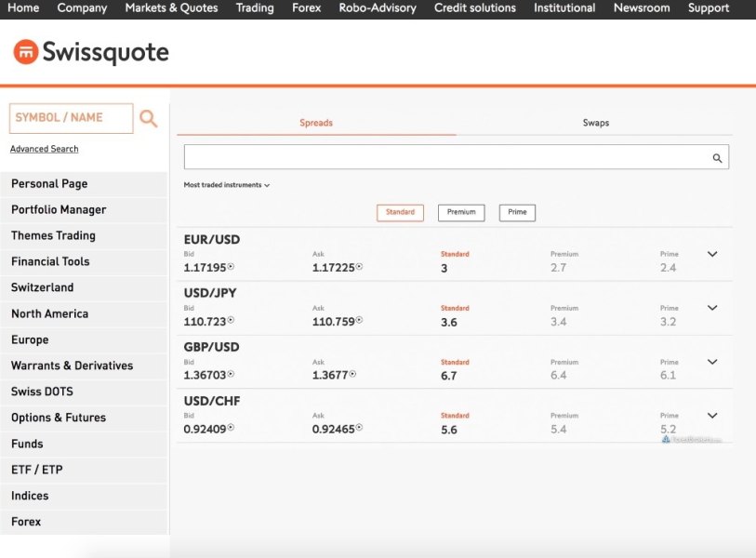
Task: Open the Most traded instruments dropdown
Action: [227, 185]
